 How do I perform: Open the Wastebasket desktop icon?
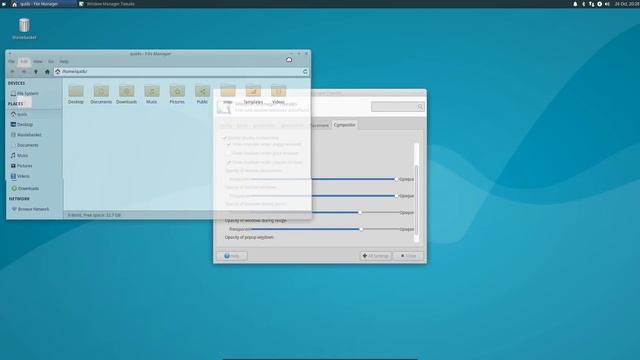24,29
